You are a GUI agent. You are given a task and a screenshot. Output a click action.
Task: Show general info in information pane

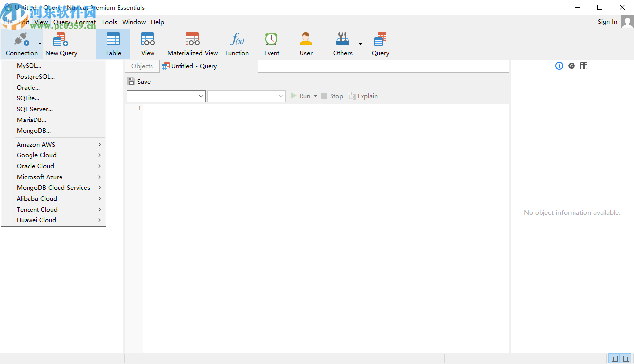point(559,66)
